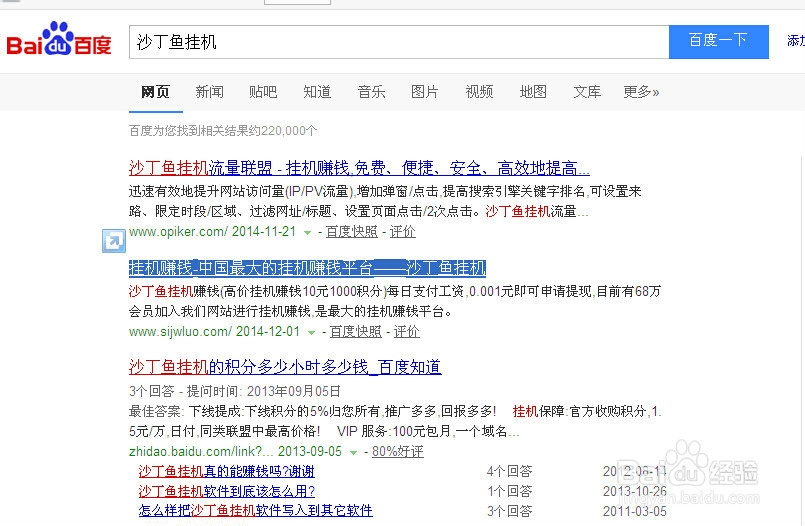The image size is (805, 526).
Task: Open 沙丁鱼挂机的积分多少小时多少钱 百度知道 link
Action: [285, 366]
